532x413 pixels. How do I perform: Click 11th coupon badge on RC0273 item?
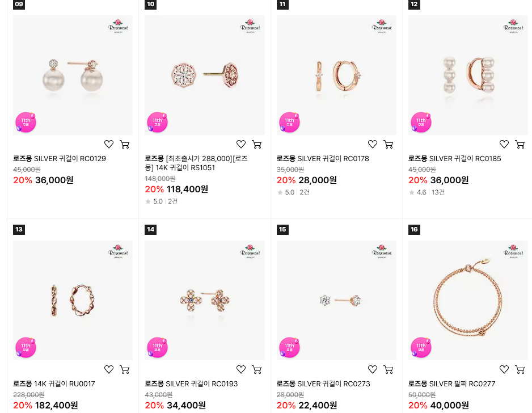coord(289,348)
